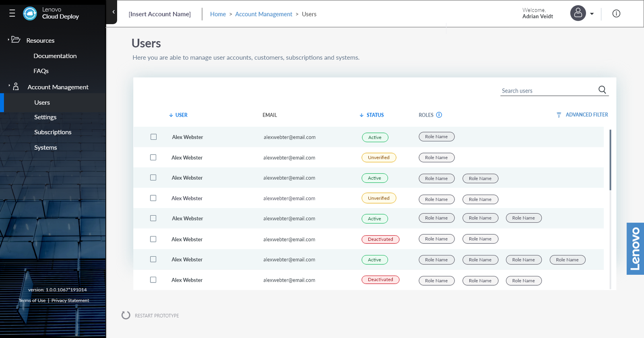
Task: Open the profile dropdown arrow
Action: point(592,14)
